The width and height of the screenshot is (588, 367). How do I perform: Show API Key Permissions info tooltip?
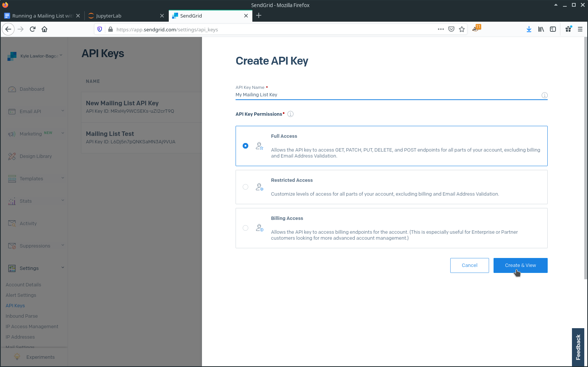point(290,114)
